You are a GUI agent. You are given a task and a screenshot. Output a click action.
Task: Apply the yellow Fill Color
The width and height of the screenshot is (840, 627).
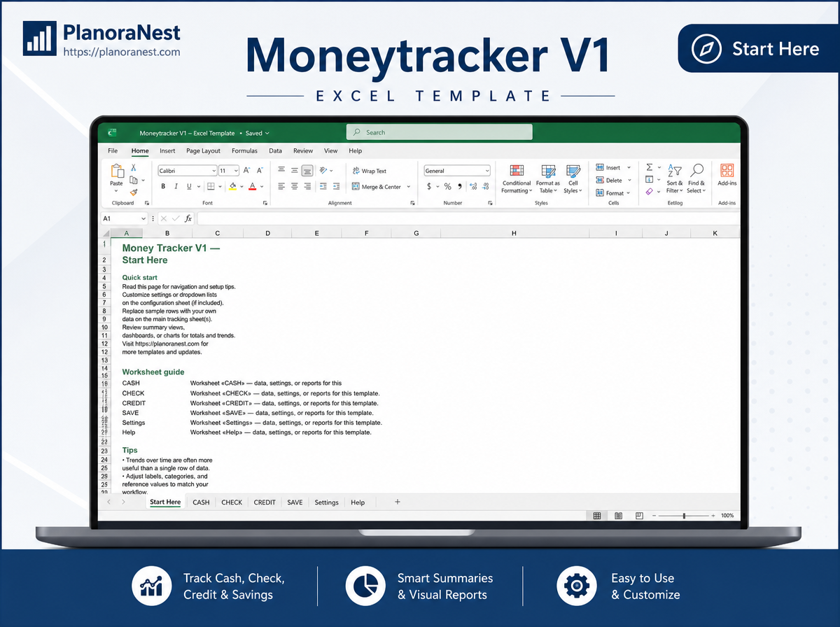233,187
